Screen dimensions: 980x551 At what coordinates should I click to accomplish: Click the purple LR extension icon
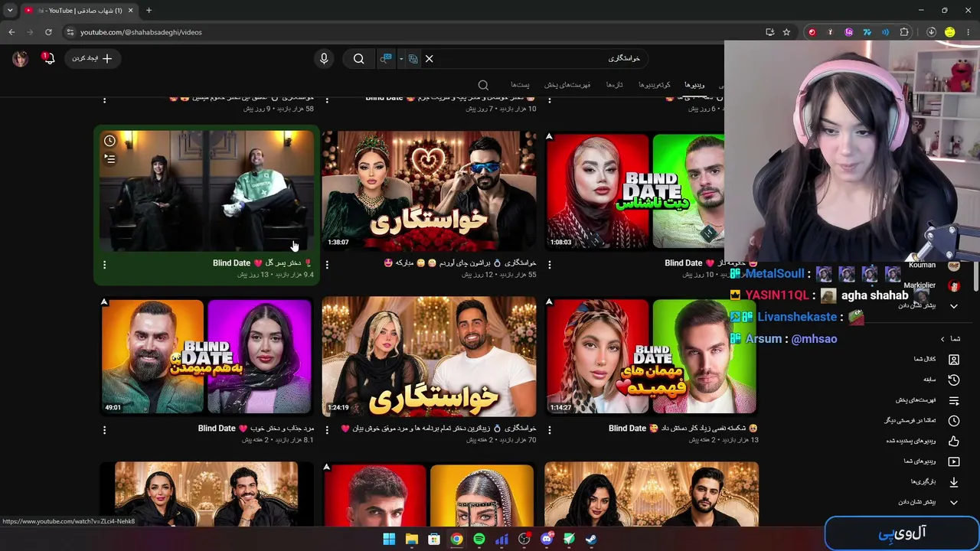pos(848,32)
